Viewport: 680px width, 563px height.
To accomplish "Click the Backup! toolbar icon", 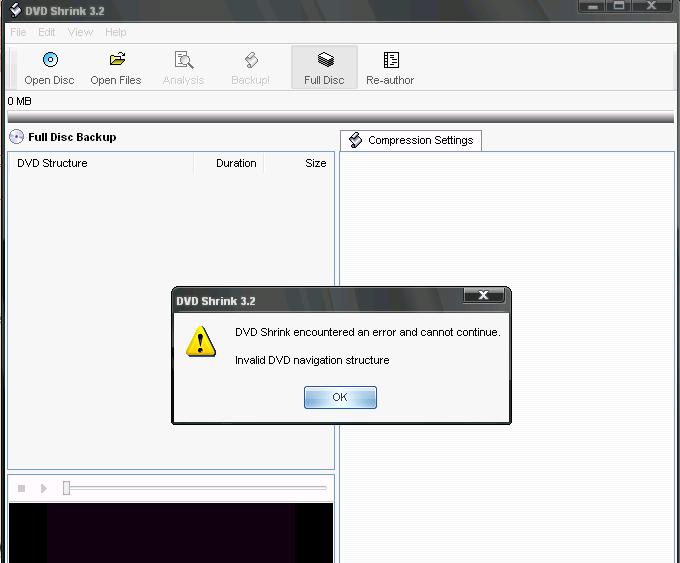I will pos(251,60).
